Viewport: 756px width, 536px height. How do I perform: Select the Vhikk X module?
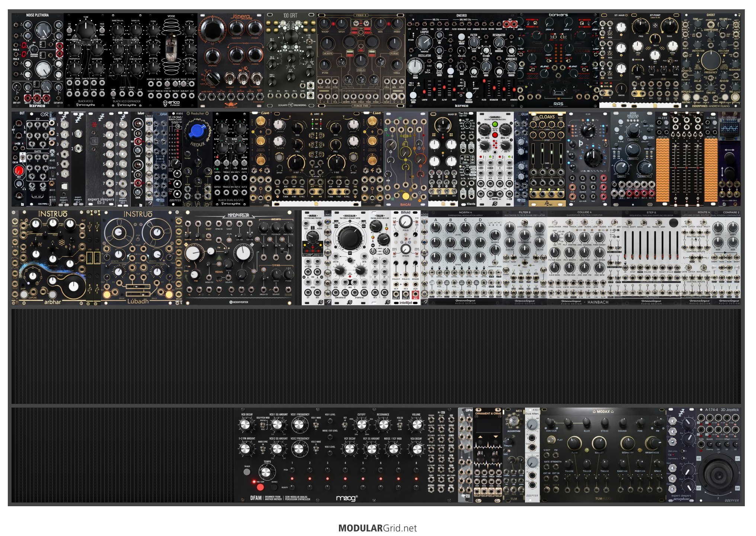(361, 61)
